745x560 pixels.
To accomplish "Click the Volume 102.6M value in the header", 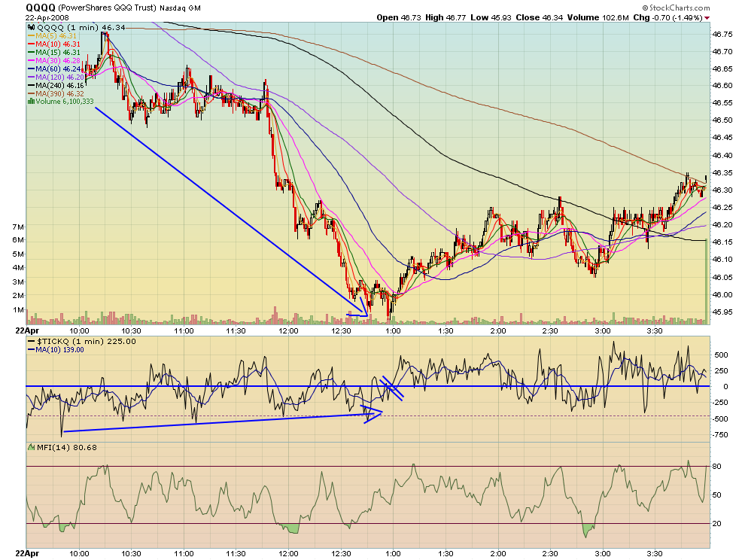I will click(598, 17).
